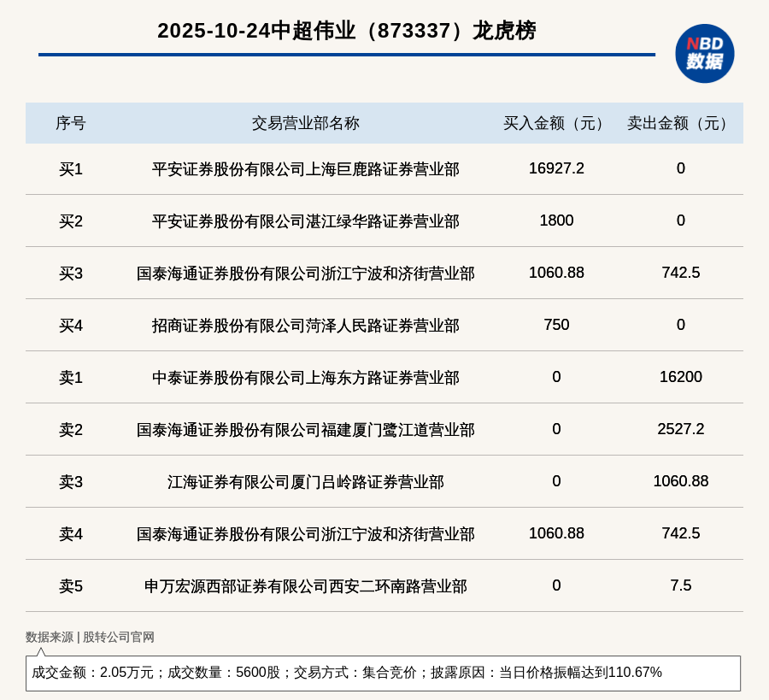Open 中泰证券上海东方路证券营业部 entry
769x700 pixels.
pos(305,378)
